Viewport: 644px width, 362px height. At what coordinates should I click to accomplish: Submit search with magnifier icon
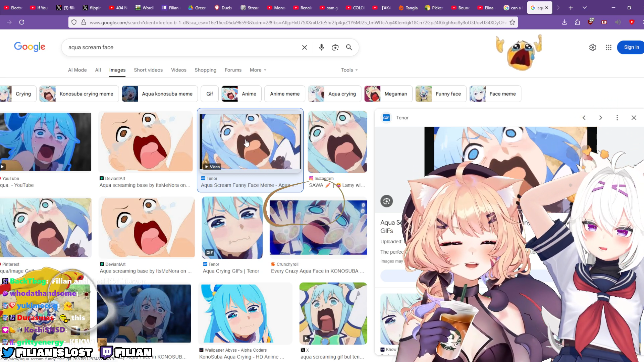click(349, 47)
